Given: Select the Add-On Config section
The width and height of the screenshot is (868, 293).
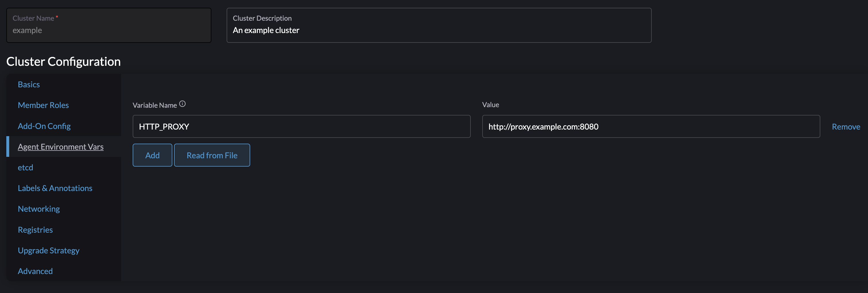Looking at the screenshot, I should click(44, 126).
